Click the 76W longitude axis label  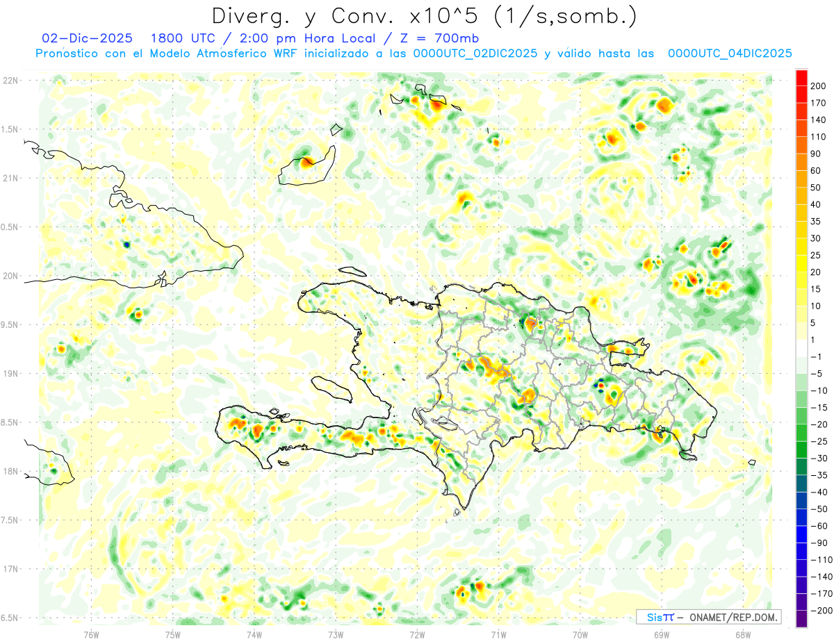click(91, 634)
